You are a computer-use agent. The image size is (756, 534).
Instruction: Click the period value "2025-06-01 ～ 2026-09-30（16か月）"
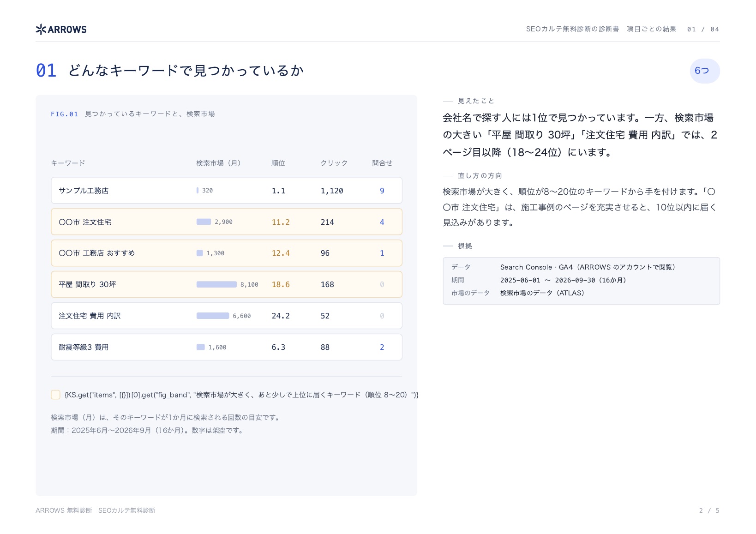coord(564,280)
